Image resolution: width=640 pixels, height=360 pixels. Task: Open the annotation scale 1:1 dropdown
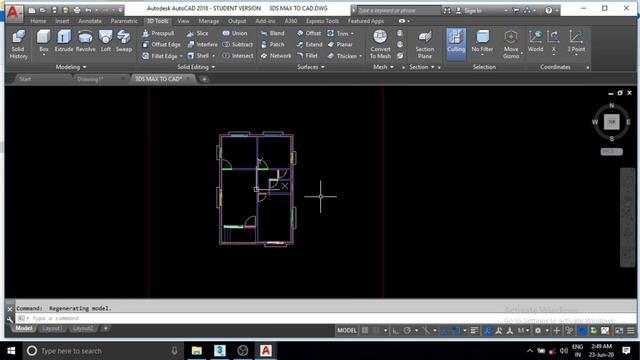click(x=523, y=331)
